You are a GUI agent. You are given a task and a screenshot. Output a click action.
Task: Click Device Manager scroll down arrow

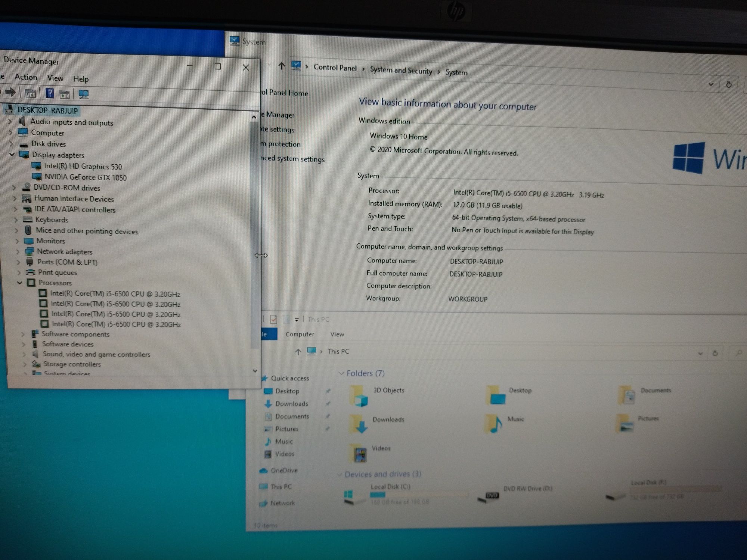point(255,371)
